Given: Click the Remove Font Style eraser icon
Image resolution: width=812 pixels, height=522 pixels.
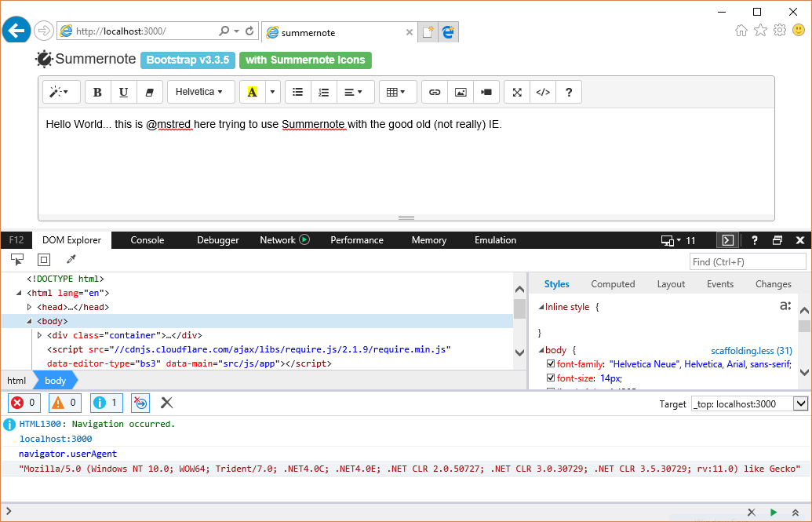Looking at the screenshot, I should (x=149, y=92).
